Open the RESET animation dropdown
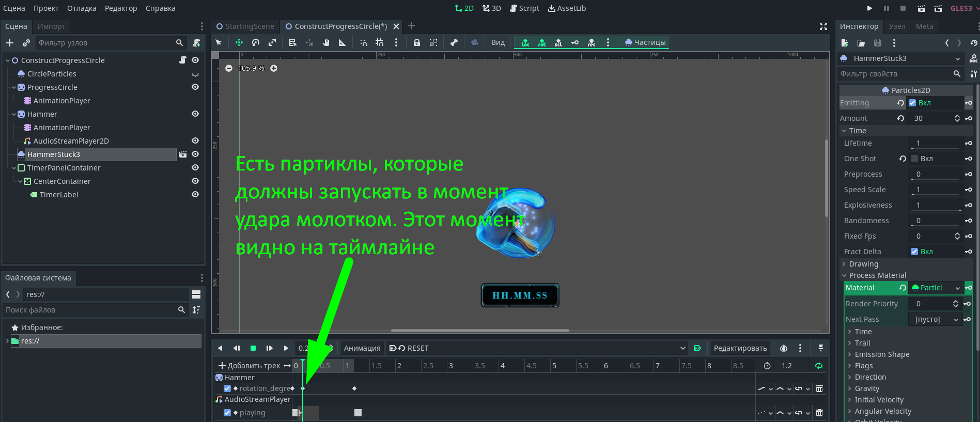 (x=537, y=348)
